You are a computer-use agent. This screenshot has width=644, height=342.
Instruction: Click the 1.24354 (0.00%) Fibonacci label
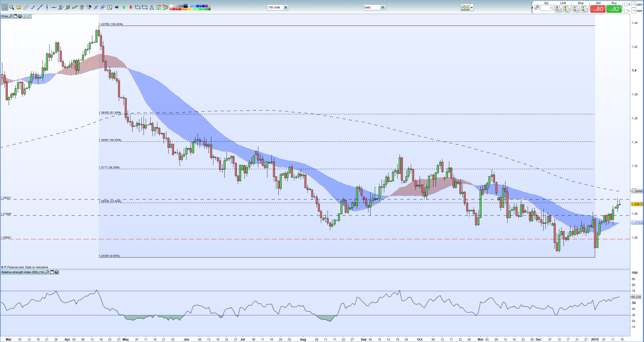109,256
